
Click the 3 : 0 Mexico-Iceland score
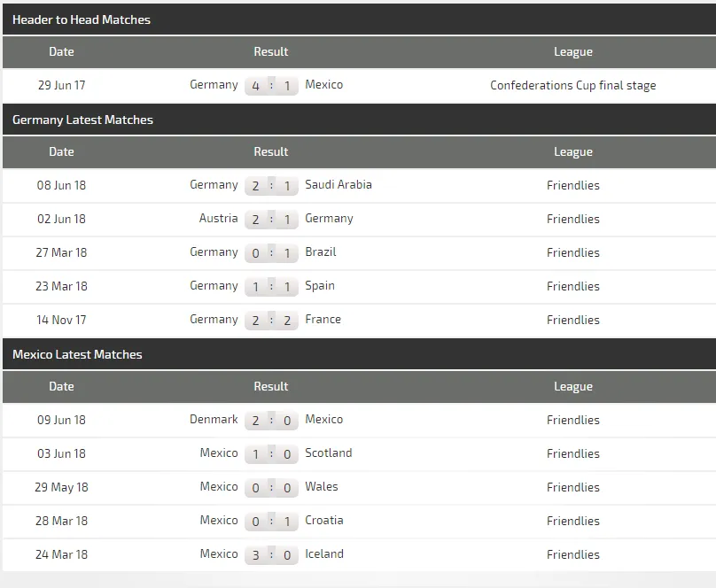(x=271, y=555)
